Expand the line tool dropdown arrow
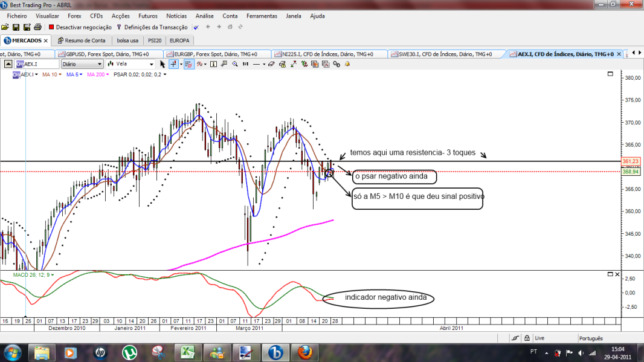Image resolution: width=644 pixels, height=362 pixels. click(x=263, y=64)
